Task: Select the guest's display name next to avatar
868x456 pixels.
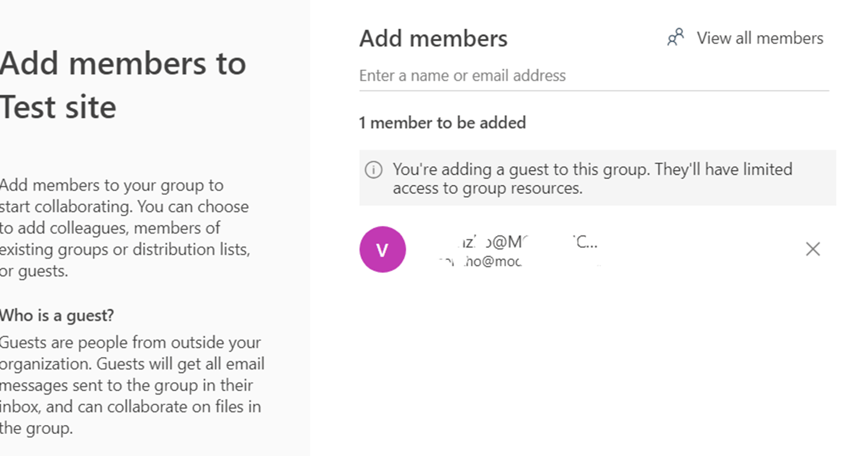Action: coord(516,241)
